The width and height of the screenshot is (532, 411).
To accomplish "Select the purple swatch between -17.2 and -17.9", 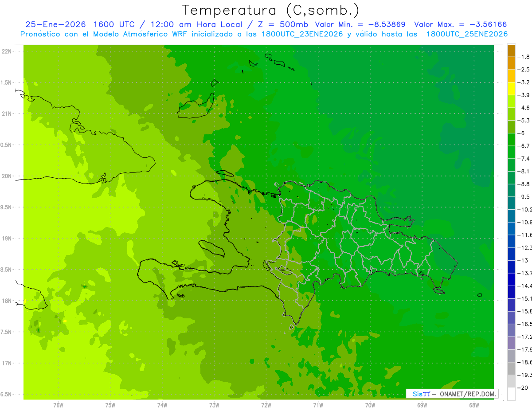I will pos(511,343).
